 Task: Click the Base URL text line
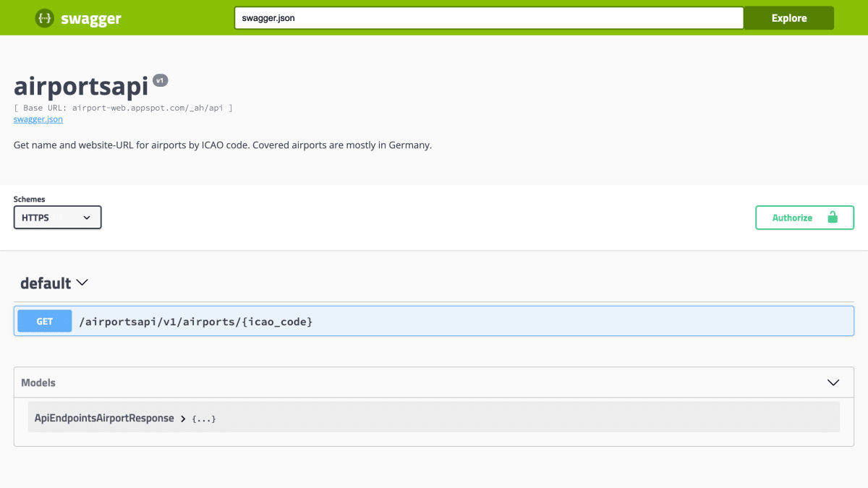[x=123, y=108]
